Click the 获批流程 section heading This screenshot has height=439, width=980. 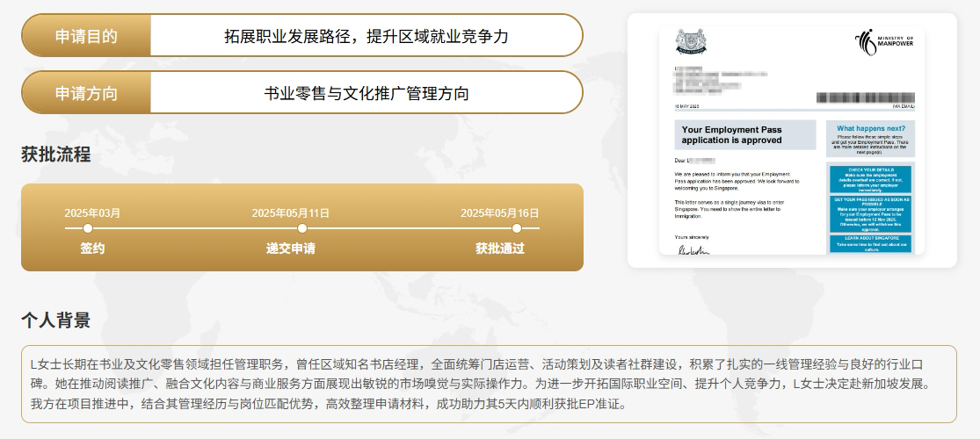[x=55, y=155]
